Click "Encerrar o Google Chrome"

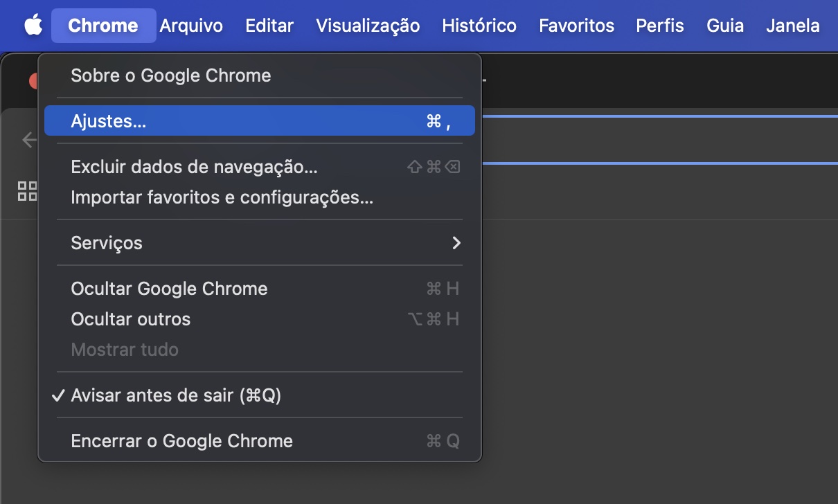tap(181, 440)
